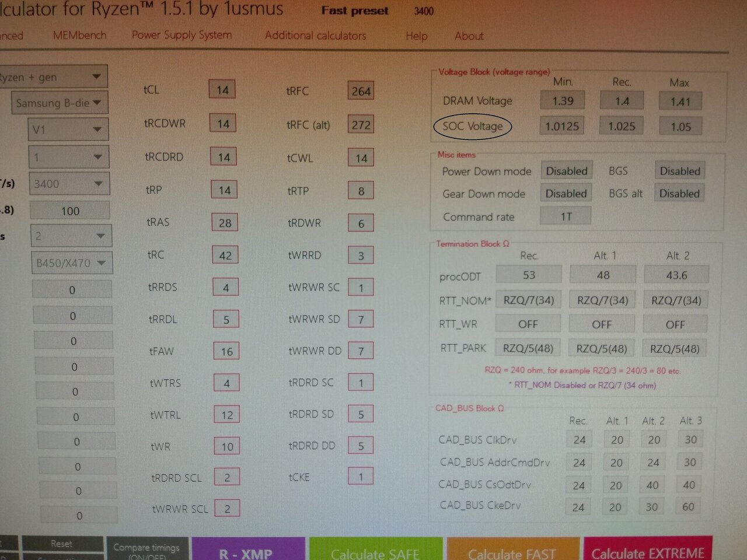Select the tWRRD value 3 field

(x=361, y=256)
